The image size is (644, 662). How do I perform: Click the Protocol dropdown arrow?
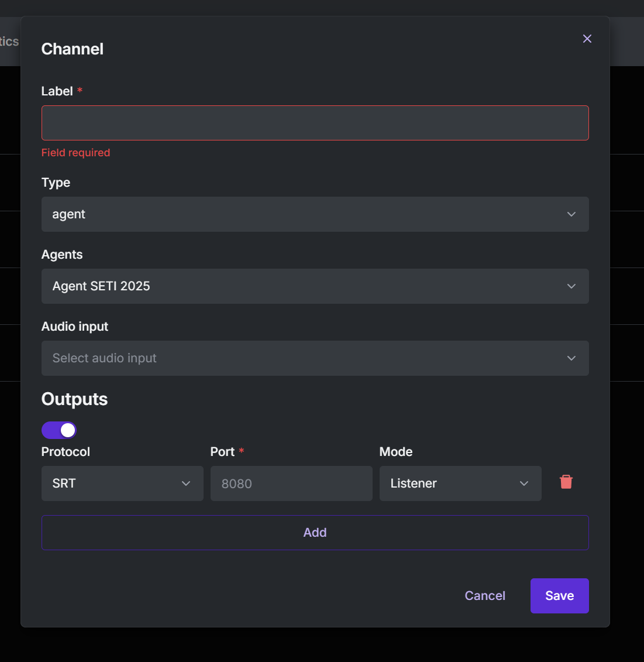pyautogui.click(x=186, y=483)
